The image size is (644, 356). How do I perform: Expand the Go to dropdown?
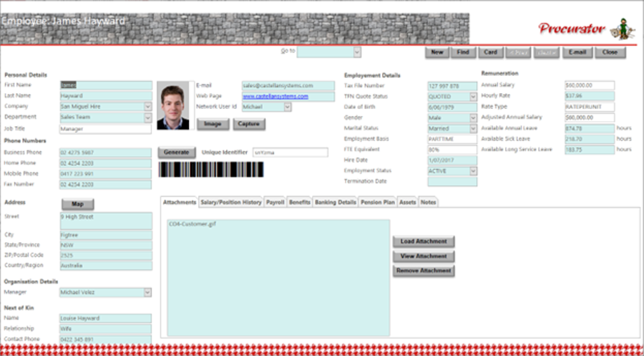point(357,52)
